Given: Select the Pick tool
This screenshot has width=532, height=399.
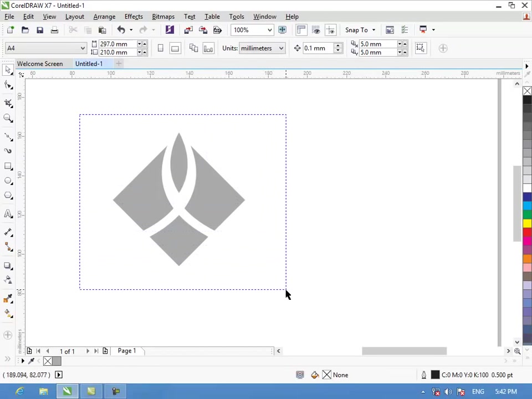Looking at the screenshot, I should pos(8,70).
